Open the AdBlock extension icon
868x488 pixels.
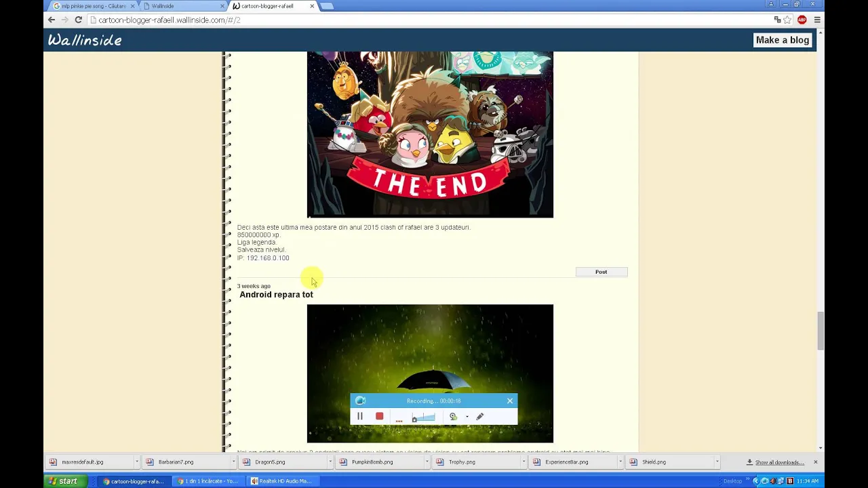point(802,20)
